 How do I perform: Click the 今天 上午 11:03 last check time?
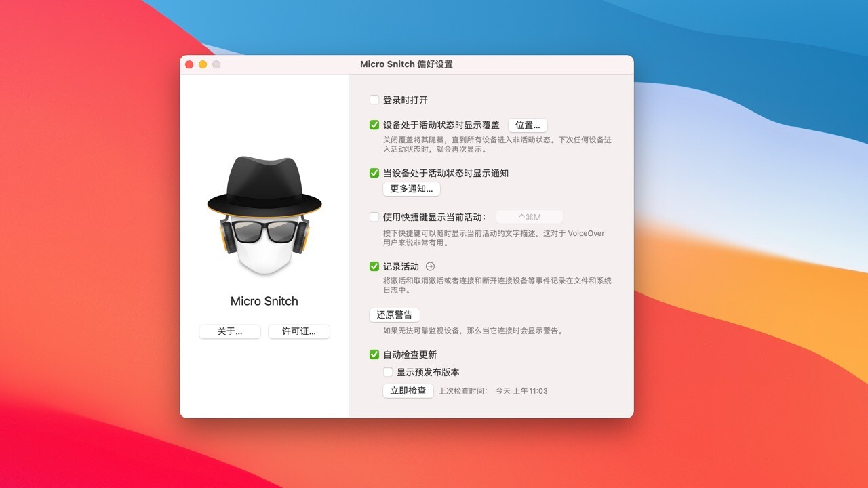click(521, 391)
